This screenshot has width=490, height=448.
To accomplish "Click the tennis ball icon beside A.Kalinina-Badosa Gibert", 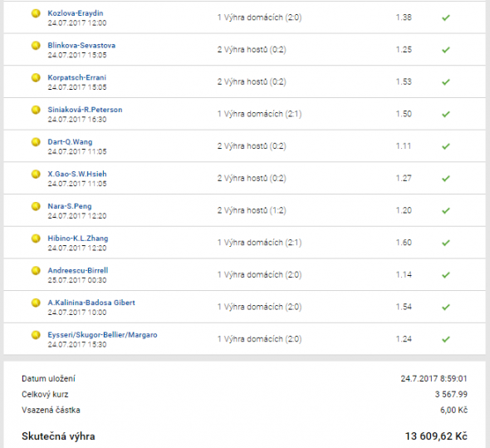I will [36, 303].
